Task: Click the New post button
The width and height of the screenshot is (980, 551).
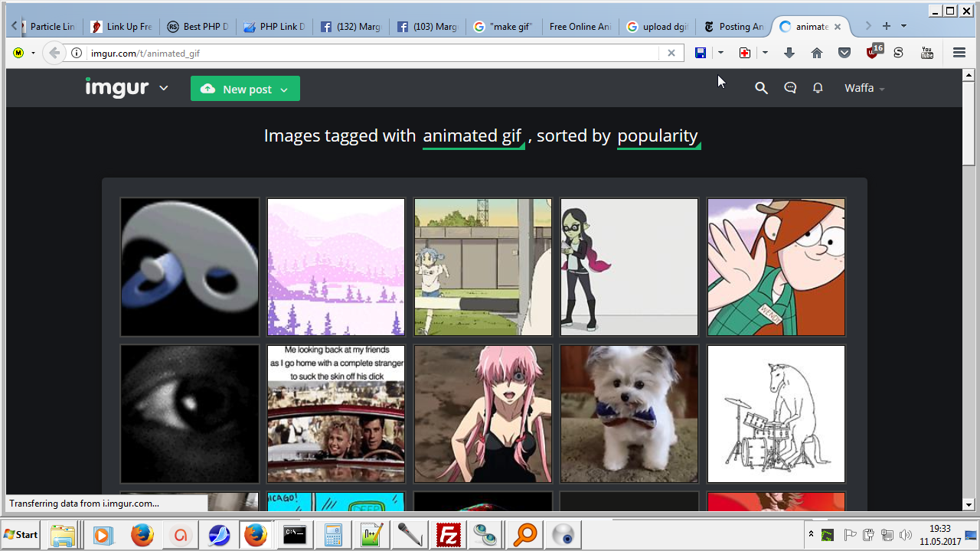Action: pos(245,89)
